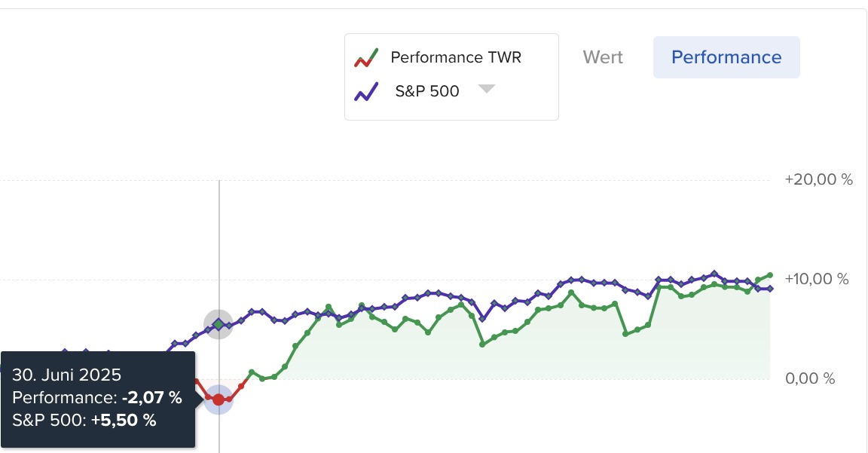This screenshot has width=868, height=453.
Task: Click the highlighted red portfolio point on crosshair
Action: click(219, 399)
